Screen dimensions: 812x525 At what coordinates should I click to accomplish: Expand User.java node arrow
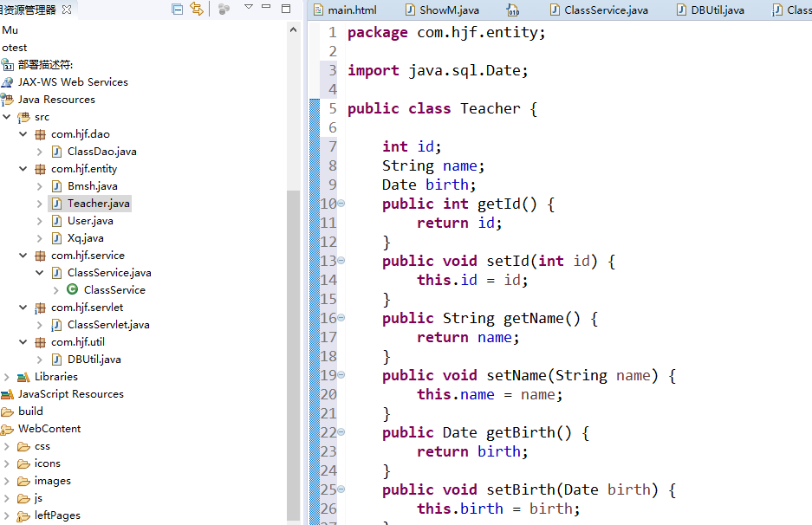click(39, 221)
